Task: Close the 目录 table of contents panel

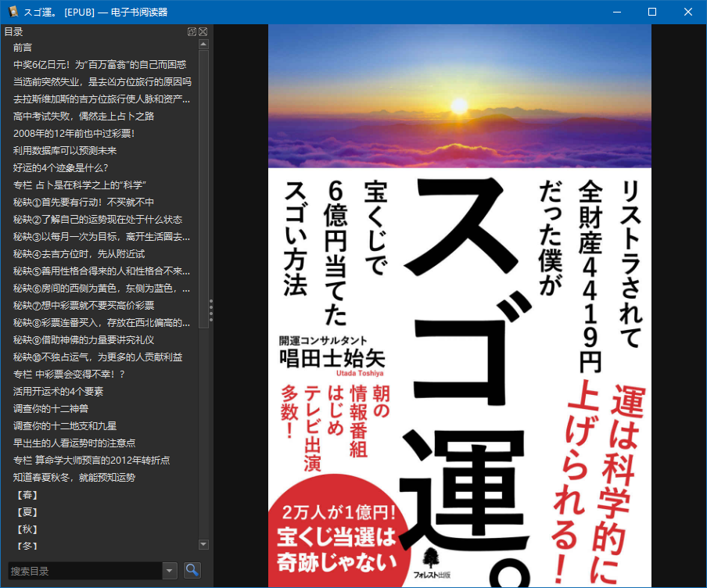Action: click(203, 31)
